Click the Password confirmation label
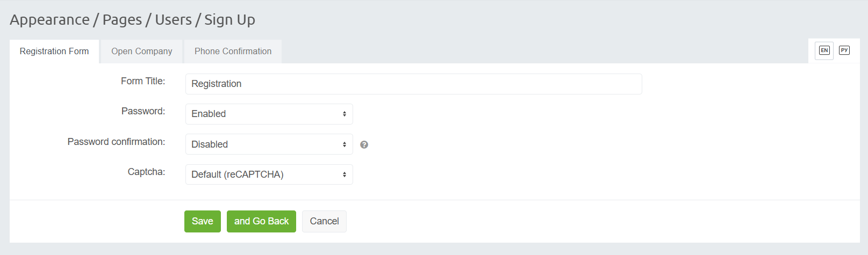The height and width of the screenshot is (255, 868). pyautogui.click(x=116, y=142)
